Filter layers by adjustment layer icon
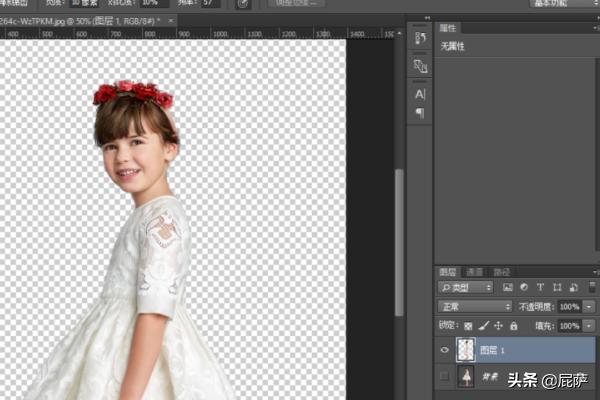The height and width of the screenshot is (400, 600). click(x=523, y=288)
